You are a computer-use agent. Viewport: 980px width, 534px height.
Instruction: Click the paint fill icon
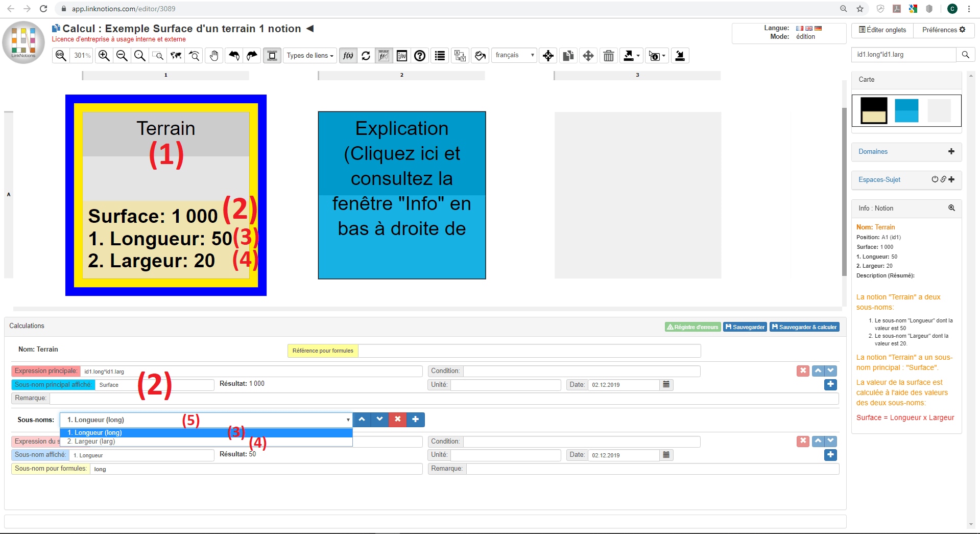[480, 55]
